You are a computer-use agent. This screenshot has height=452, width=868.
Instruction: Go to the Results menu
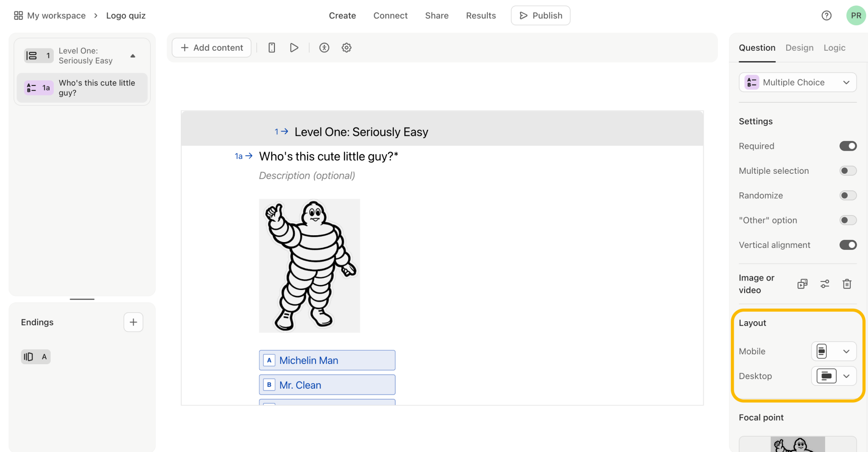click(x=481, y=15)
